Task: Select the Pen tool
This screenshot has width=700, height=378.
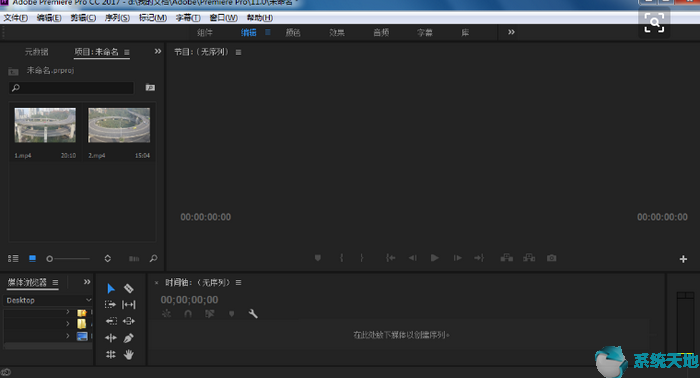Action: pos(129,338)
